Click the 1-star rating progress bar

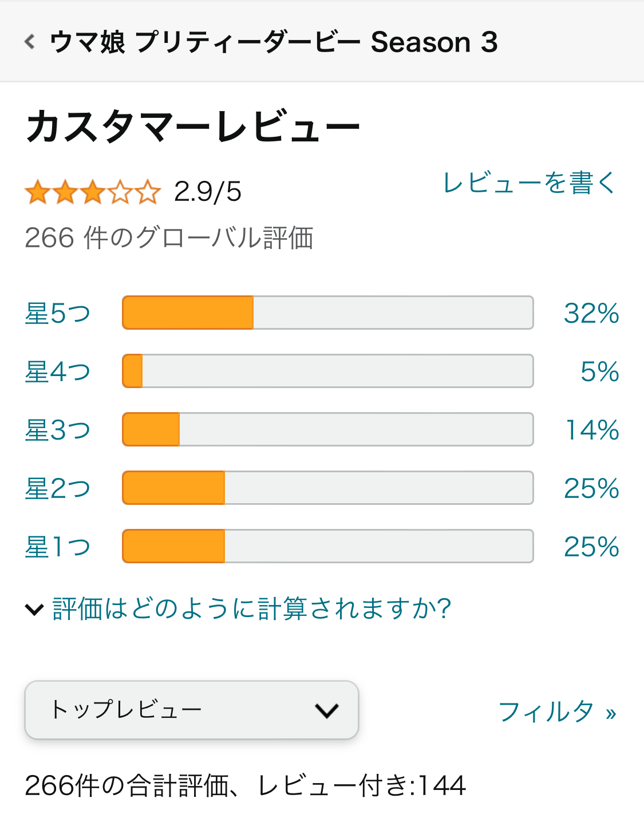pos(327,546)
